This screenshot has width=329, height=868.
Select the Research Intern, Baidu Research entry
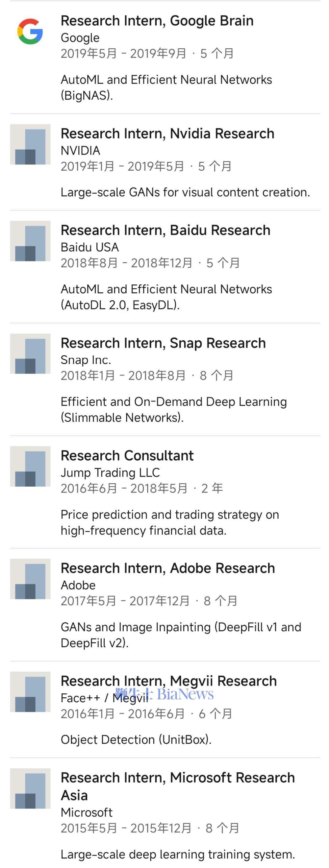(x=165, y=230)
